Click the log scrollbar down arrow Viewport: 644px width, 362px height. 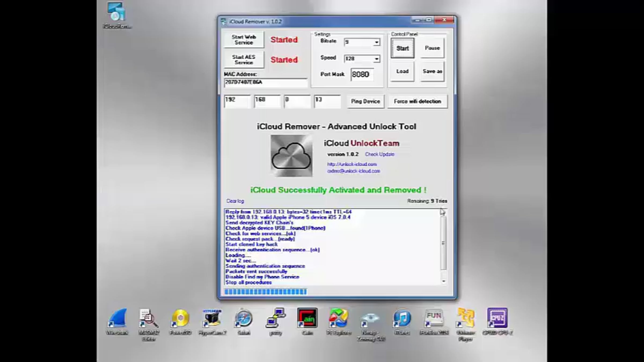click(x=444, y=281)
